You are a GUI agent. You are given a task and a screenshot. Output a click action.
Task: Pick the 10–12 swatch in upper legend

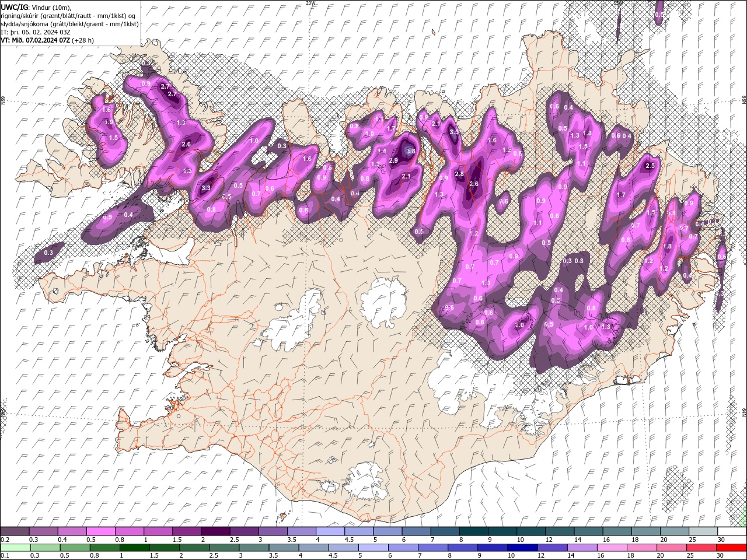pyautogui.click(x=530, y=531)
